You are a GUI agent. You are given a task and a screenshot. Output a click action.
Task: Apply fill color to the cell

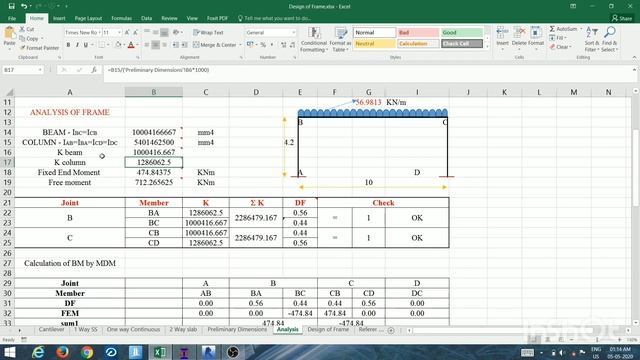[118, 45]
